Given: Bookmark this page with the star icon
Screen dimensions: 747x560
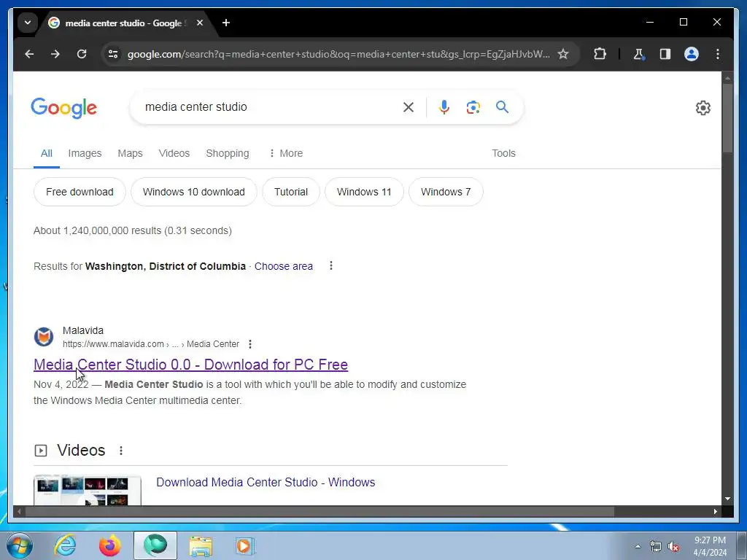Looking at the screenshot, I should [563, 54].
